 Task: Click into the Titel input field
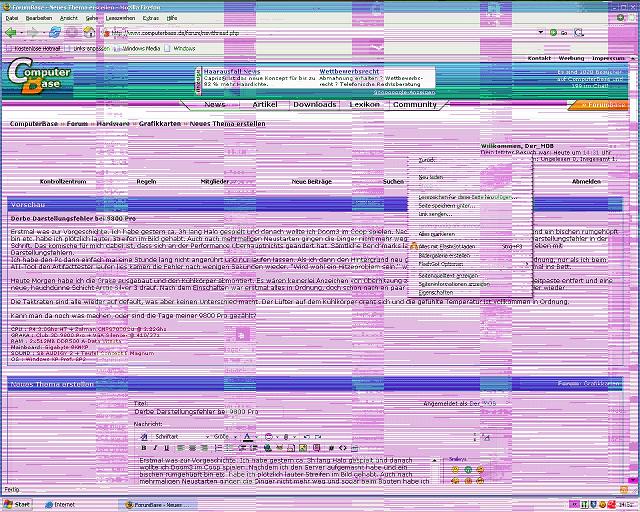click(209, 412)
